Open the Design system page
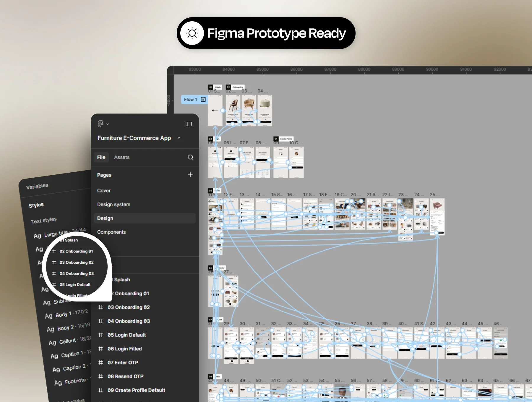532x402 pixels. coord(114,204)
